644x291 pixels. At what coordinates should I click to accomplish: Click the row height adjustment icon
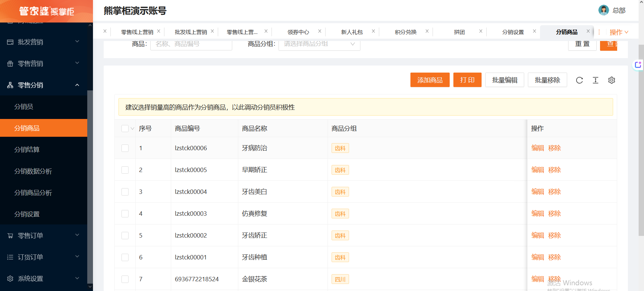(595, 80)
